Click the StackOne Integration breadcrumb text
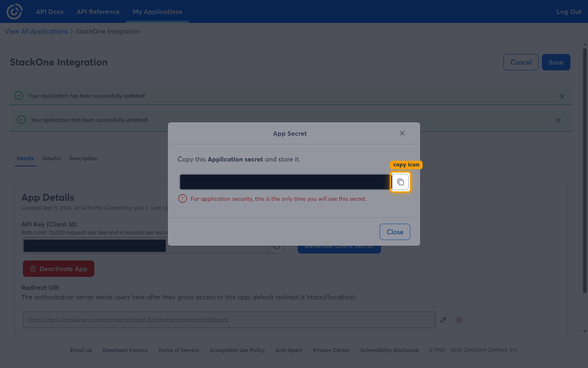The height and width of the screenshot is (368, 588). coord(108,31)
